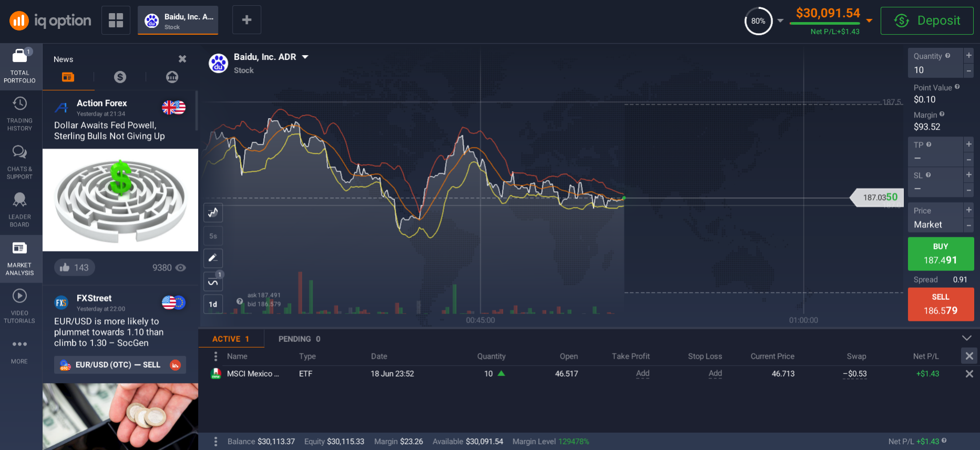Show Net P/L info in status bar
Viewport: 980px width, 450px height.
[x=944, y=441]
